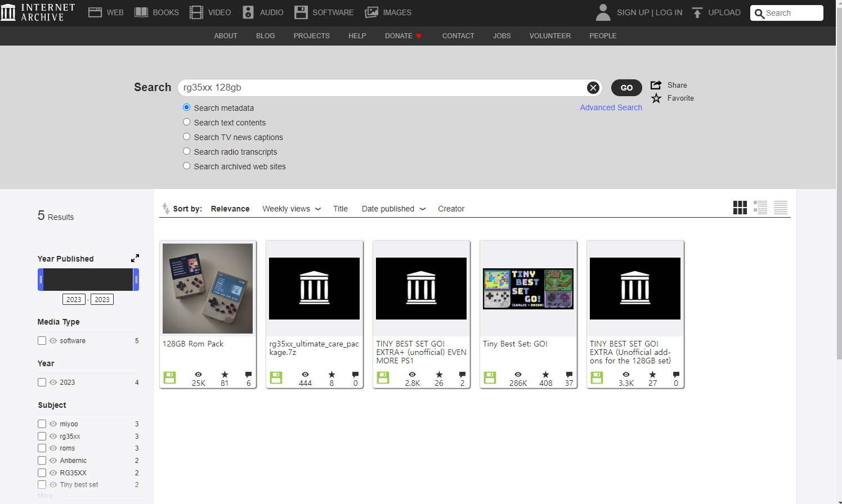
Task: Select Search metadata radio button
Action: click(x=186, y=107)
